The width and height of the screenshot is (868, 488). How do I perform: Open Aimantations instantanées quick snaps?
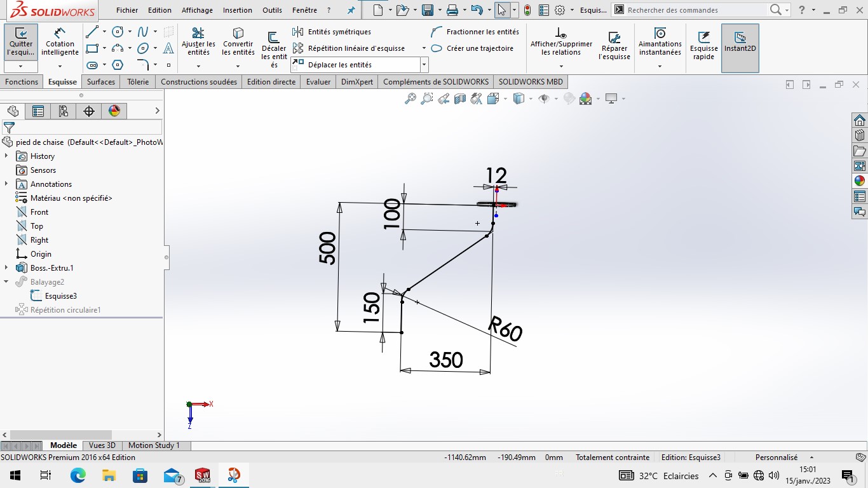click(660, 42)
